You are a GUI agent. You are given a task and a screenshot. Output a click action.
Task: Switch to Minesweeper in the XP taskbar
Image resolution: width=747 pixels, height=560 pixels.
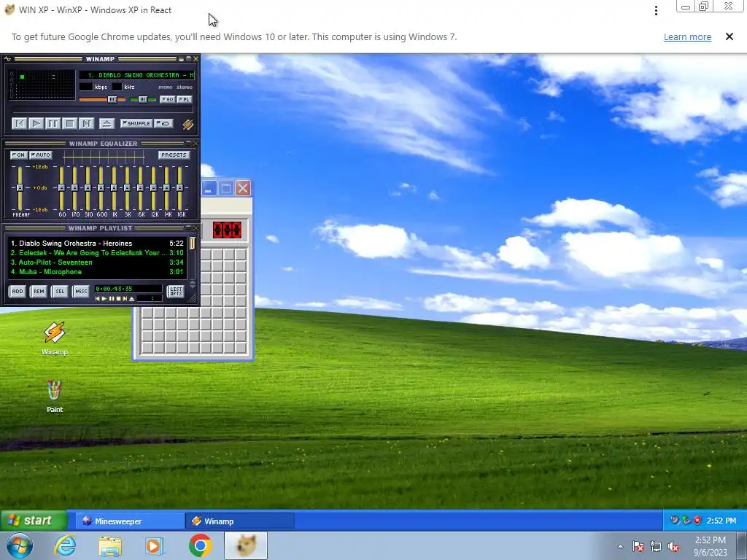[x=130, y=521]
